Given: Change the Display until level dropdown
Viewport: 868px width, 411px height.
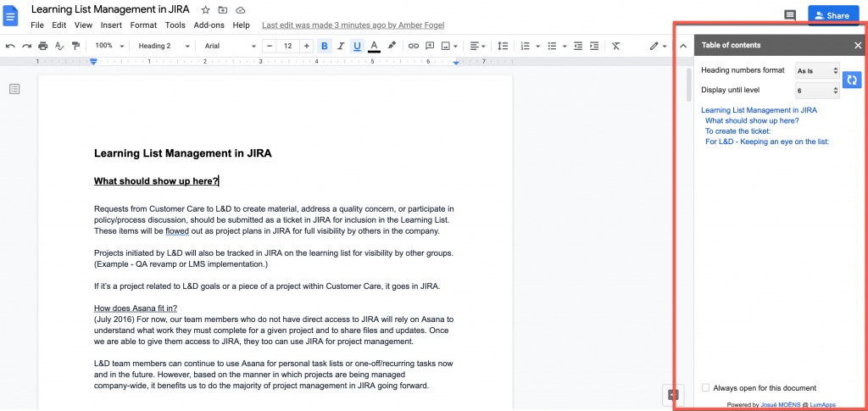Looking at the screenshot, I should point(817,90).
